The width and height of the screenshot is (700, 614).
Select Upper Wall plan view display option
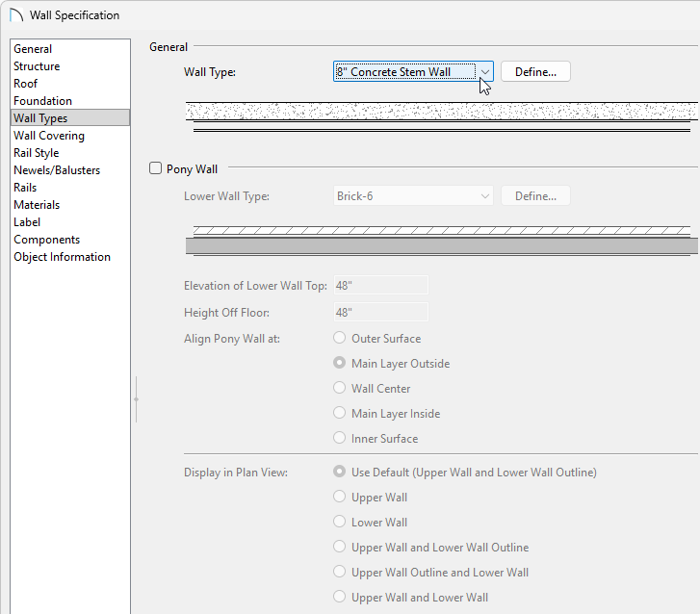(x=339, y=497)
